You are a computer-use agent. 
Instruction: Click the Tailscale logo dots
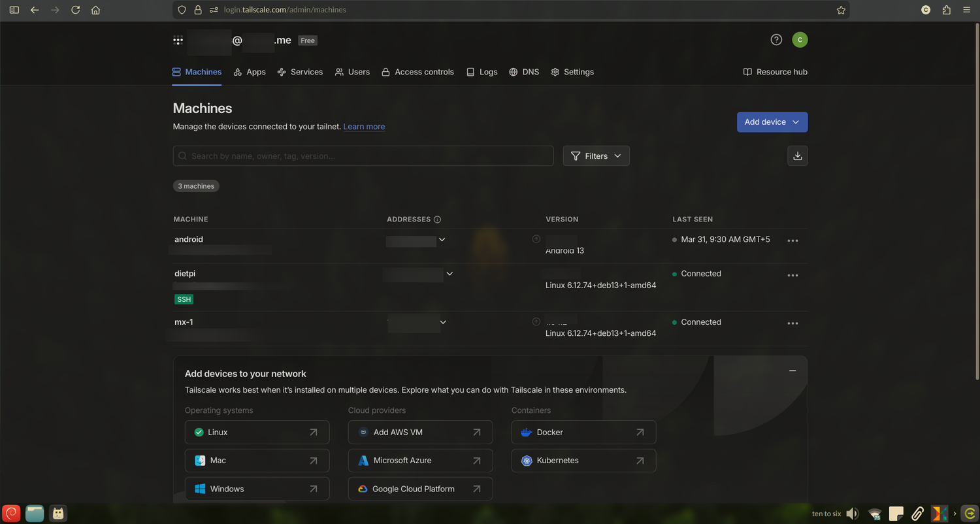[x=178, y=41]
